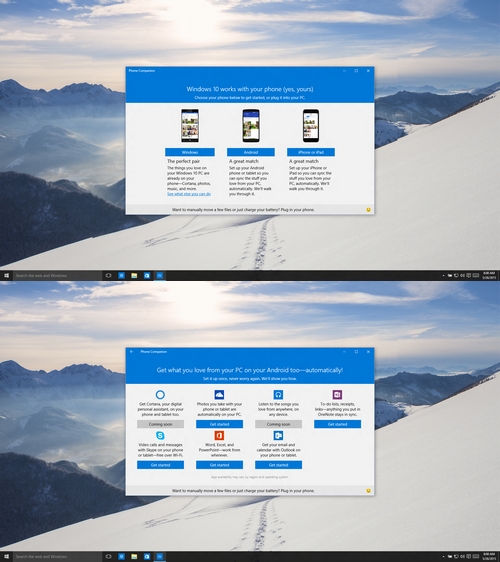Viewport: 500px width, 562px height.
Task: Go back using the Phone Companion back arrow
Action: pyautogui.click(x=132, y=352)
